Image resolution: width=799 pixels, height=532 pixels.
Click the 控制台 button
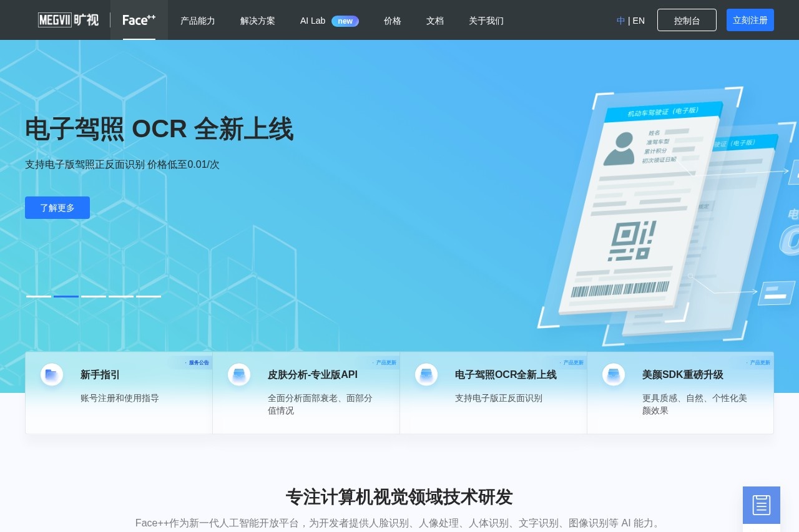[x=687, y=20]
